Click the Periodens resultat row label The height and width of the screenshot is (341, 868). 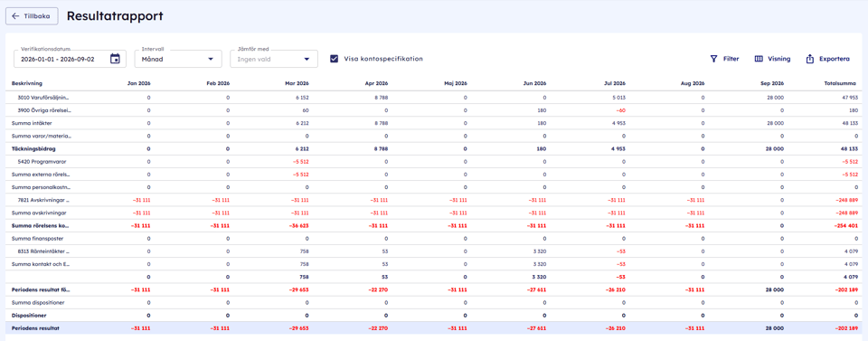pyautogui.click(x=36, y=328)
